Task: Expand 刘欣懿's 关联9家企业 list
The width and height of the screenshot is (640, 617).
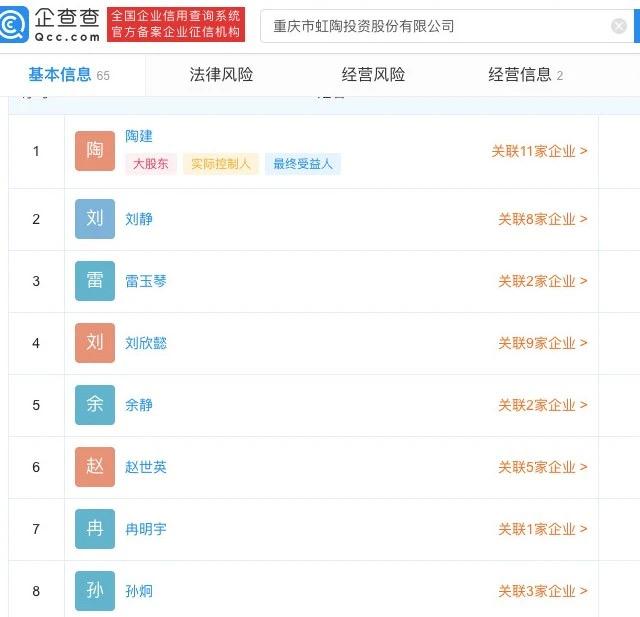Action: point(543,343)
